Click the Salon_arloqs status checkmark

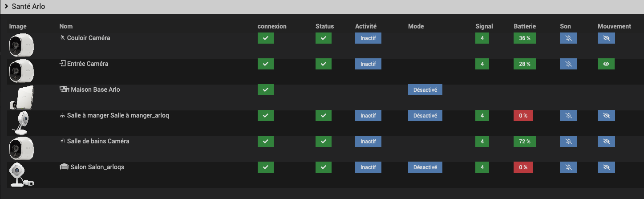[324, 167]
